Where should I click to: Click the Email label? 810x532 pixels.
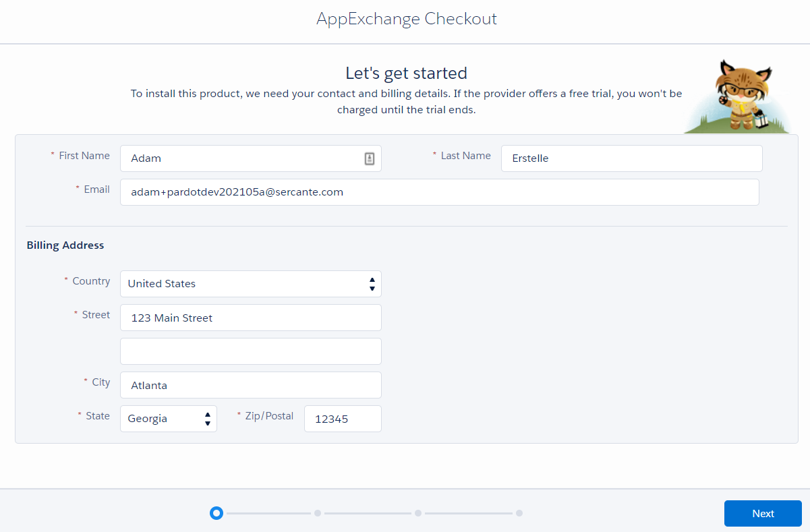pyautogui.click(x=97, y=189)
